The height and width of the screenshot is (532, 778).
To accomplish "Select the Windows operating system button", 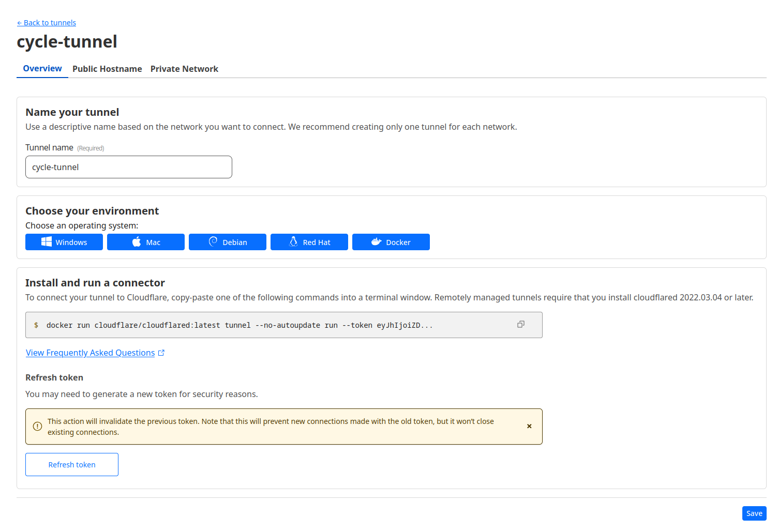I will click(x=64, y=242).
